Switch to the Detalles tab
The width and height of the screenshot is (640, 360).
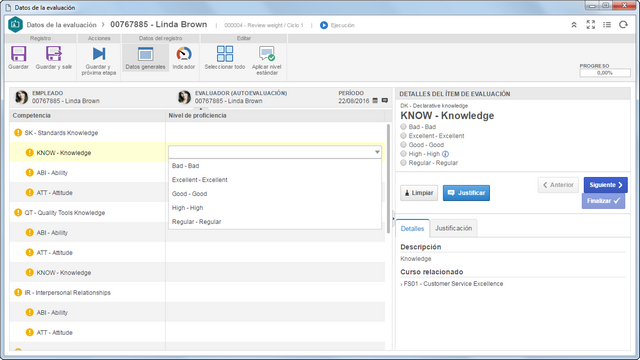coord(412,229)
